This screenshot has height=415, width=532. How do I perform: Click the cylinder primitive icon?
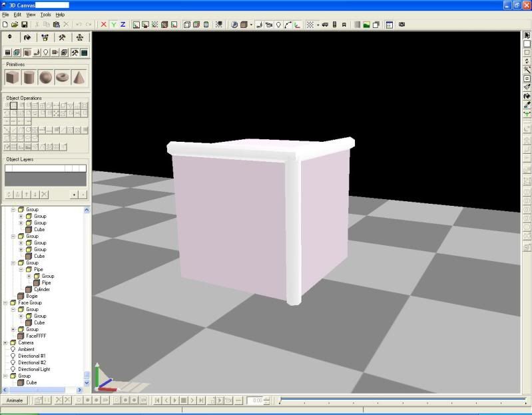click(x=29, y=78)
